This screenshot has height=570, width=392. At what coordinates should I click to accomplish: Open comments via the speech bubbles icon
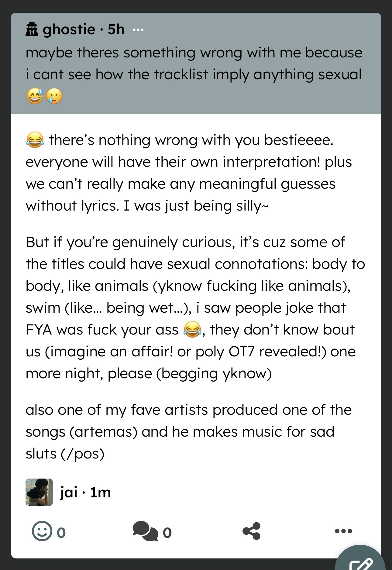point(145,531)
